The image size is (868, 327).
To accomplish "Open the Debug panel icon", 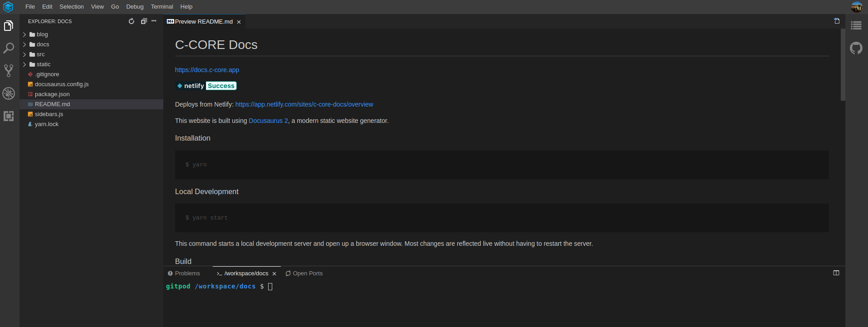I will pyautogui.click(x=9, y=93).
